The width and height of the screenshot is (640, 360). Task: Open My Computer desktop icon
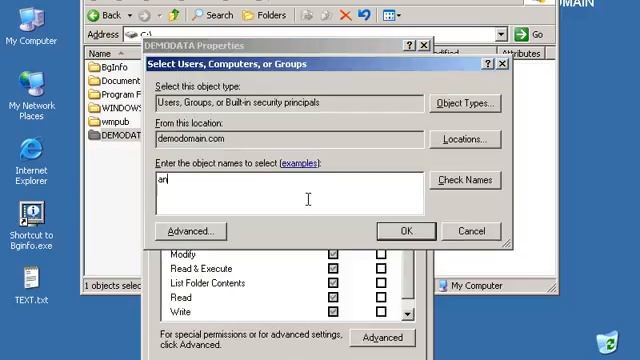click(x=31, y=26)
